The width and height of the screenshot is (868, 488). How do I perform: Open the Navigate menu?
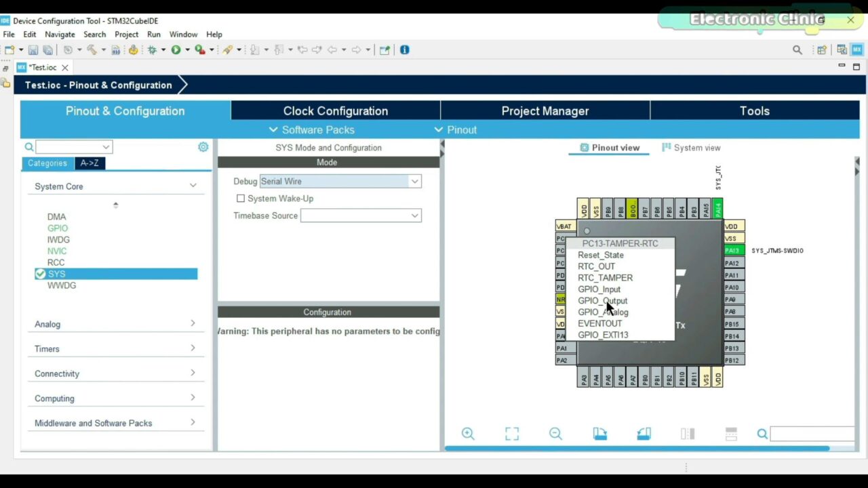point(60,34)
